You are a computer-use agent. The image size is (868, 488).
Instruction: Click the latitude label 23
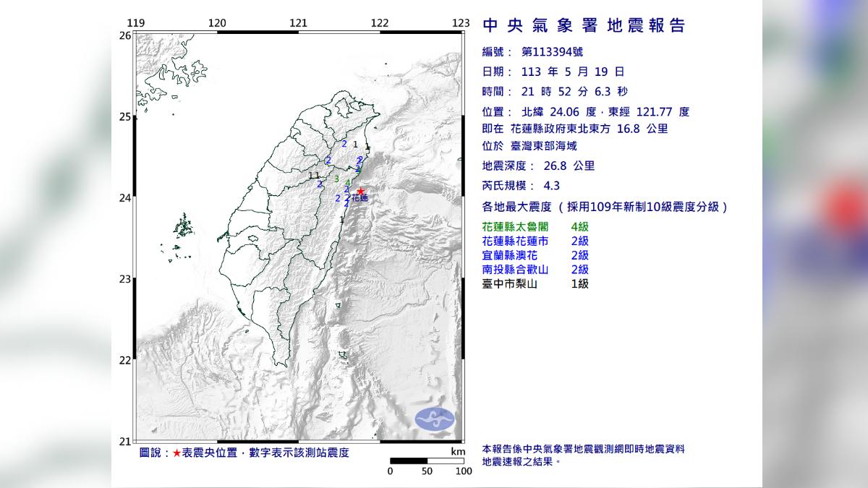(x=124, y=279)
